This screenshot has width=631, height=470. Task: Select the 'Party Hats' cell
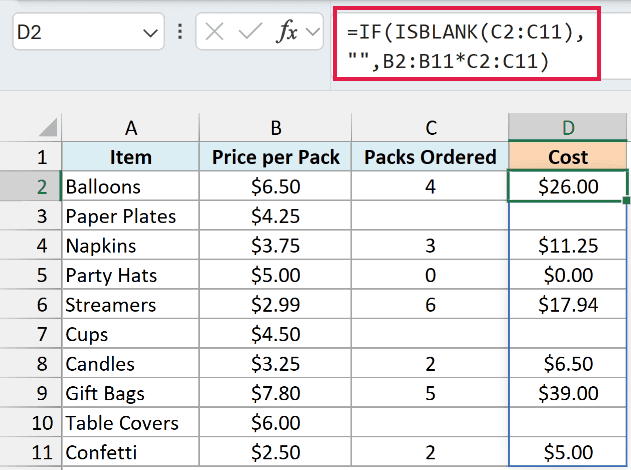tap(130, 275)
